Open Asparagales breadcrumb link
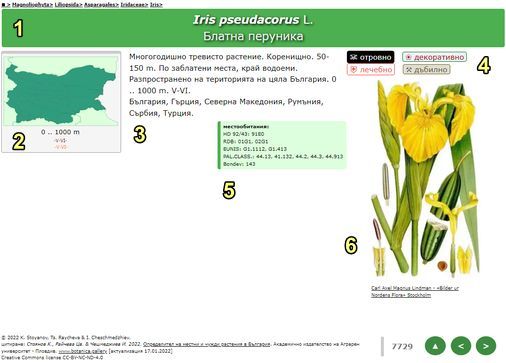506x363 pixels. (x=101, y=5)
